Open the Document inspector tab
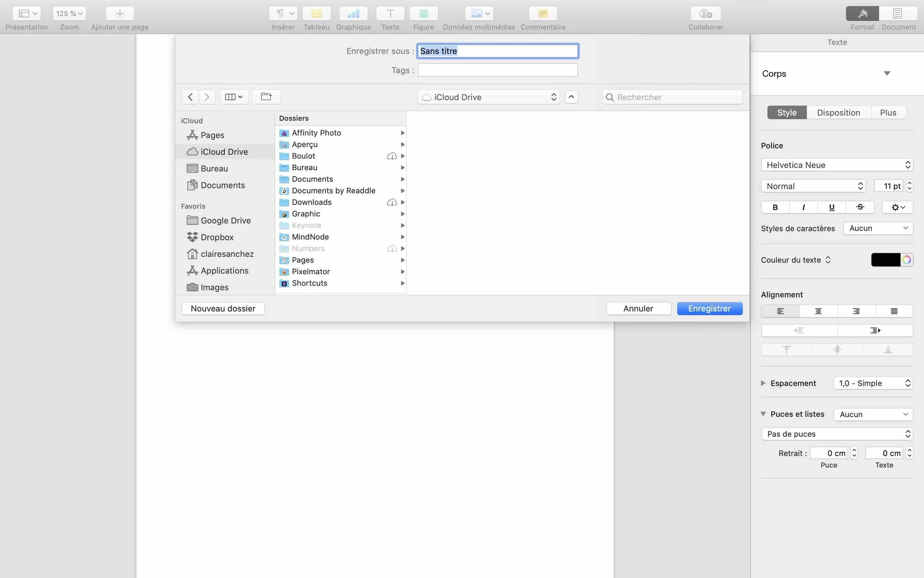 (x=898, y=14)
